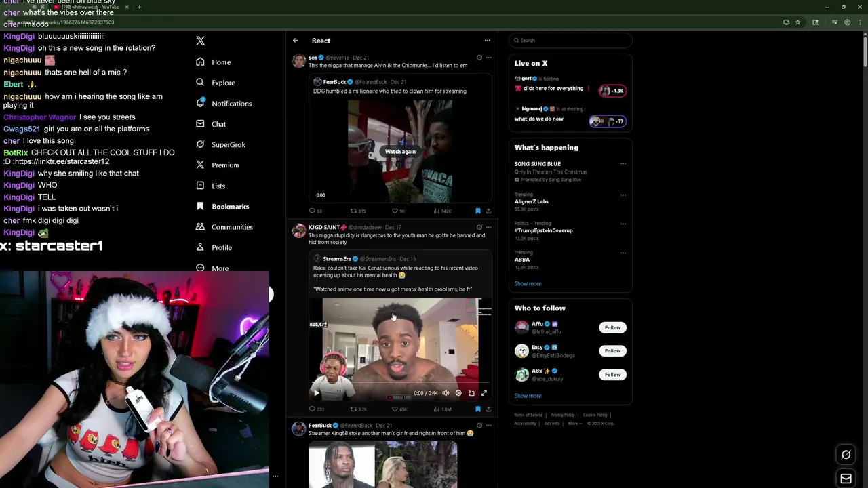
Task: Like sen's post with 9K likes
Action: (x=398, y=211)
